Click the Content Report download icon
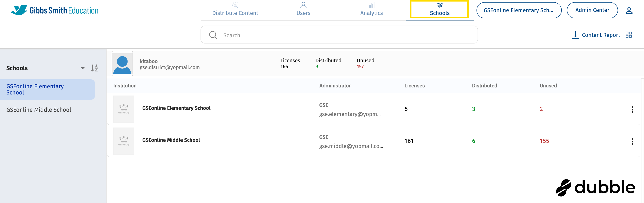Viewport: 644px width, 203px height. click(576, 35)
